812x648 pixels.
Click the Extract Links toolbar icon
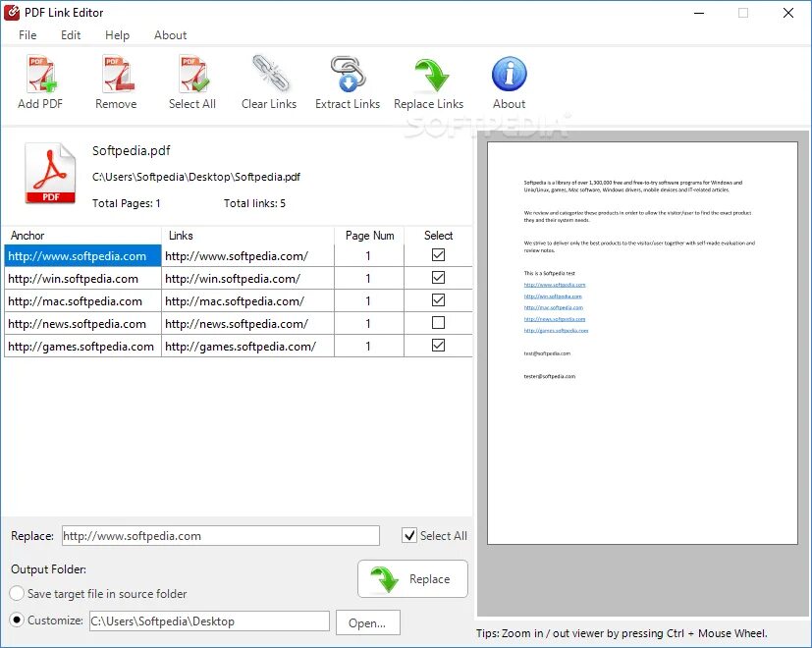[348, 74]
